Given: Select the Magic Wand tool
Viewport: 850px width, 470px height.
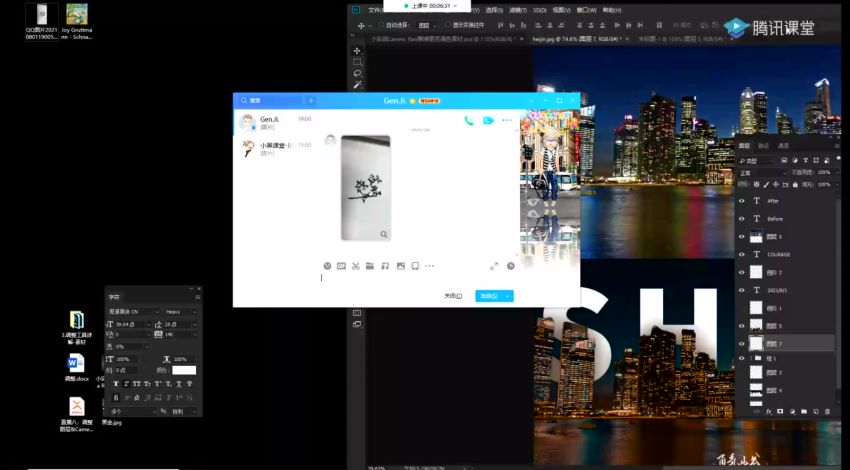Looking at the screenshot, I should [357, 85].
